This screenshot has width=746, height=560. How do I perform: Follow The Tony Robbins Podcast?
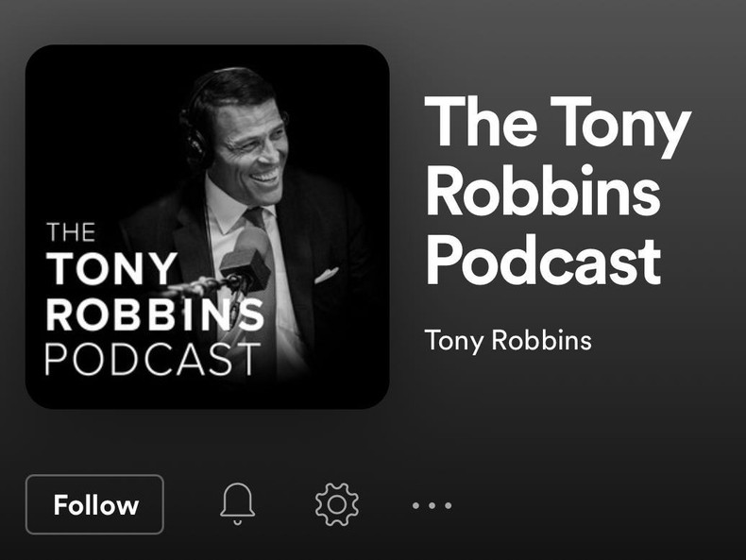pos(94,504)
